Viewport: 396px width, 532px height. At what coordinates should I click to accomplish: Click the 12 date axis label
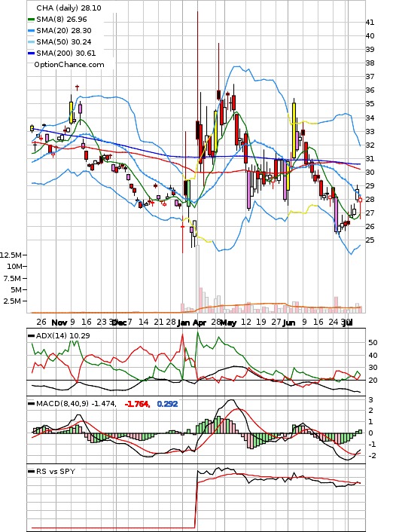[x=245, y=322]
